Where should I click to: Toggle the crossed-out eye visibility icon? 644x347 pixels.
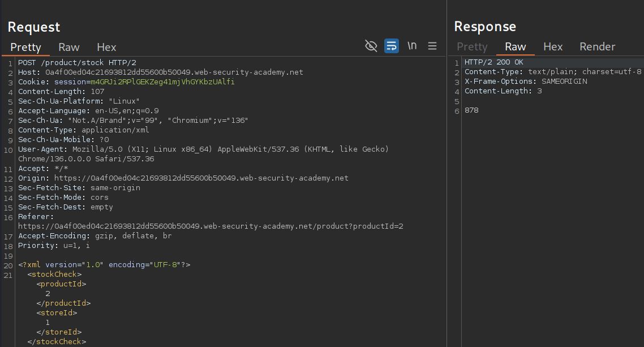tap(371, 46)
